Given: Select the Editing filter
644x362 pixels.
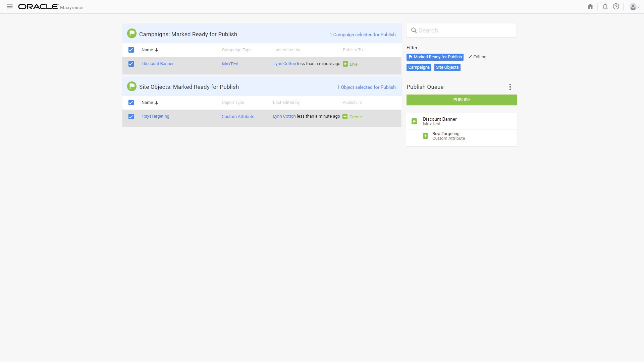Looking at the screenshot, I should pyautogui.click(x=477, y=57).
